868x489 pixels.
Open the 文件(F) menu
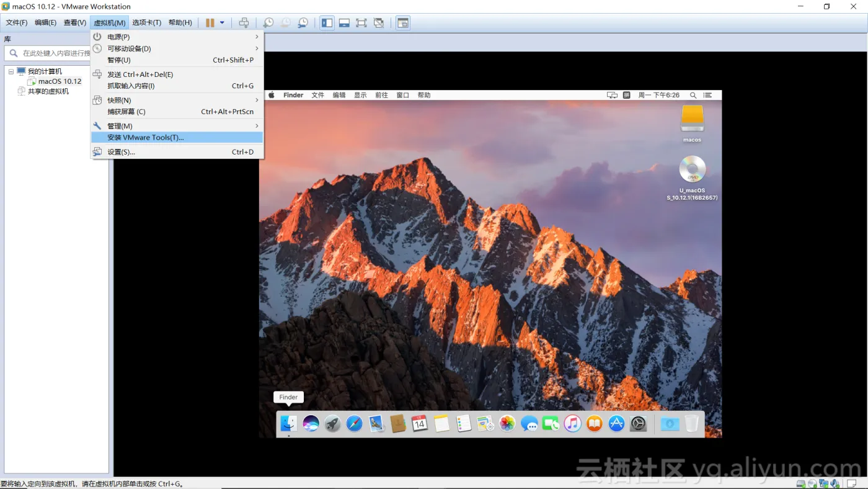17,23
